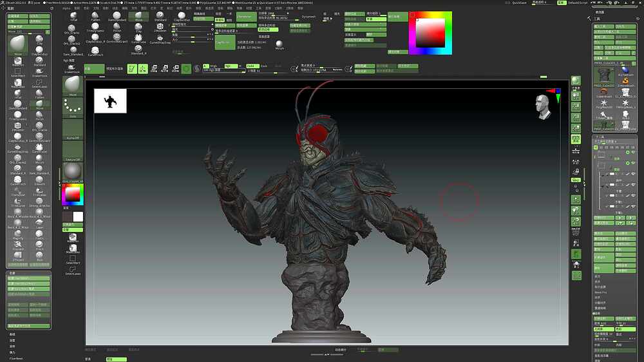
Task: Choose the Smooth brush in left palette
Action: coord(39,180)
